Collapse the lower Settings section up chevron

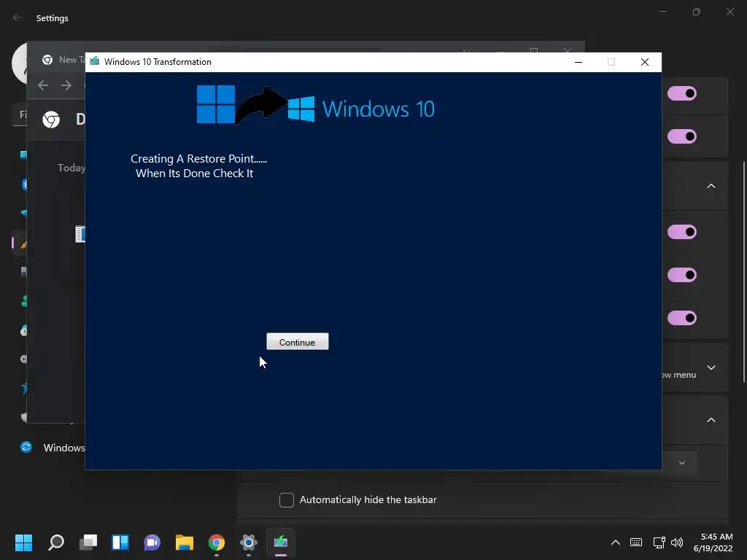pyautogui.click(x=711, y=420)
